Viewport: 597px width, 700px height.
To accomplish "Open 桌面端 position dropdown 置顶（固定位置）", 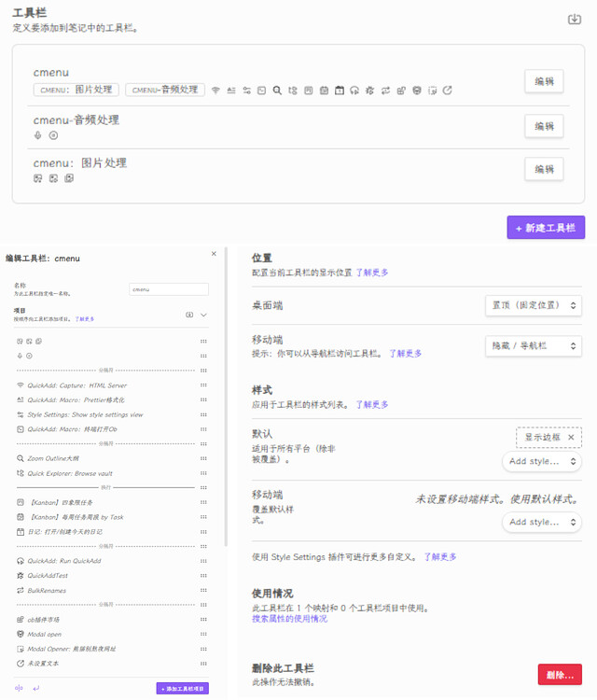I will (534, 305).
